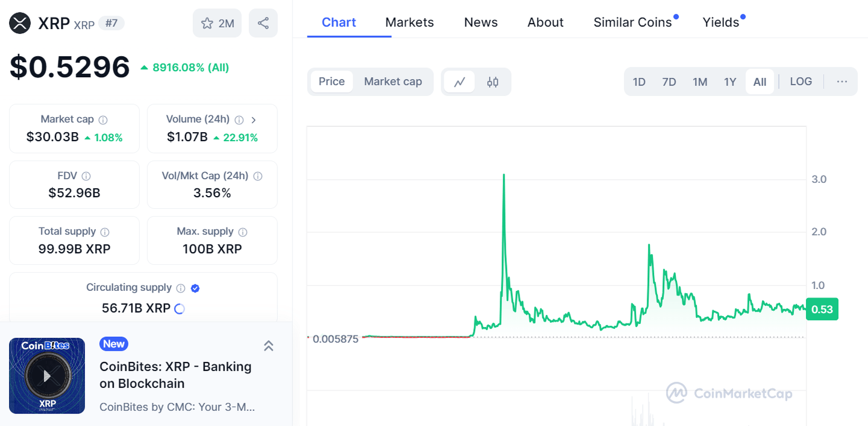The height and width of the screenshot is (426, 868).
Task: Collapse the CoinBites banner
Action: [x=269, y=345]
